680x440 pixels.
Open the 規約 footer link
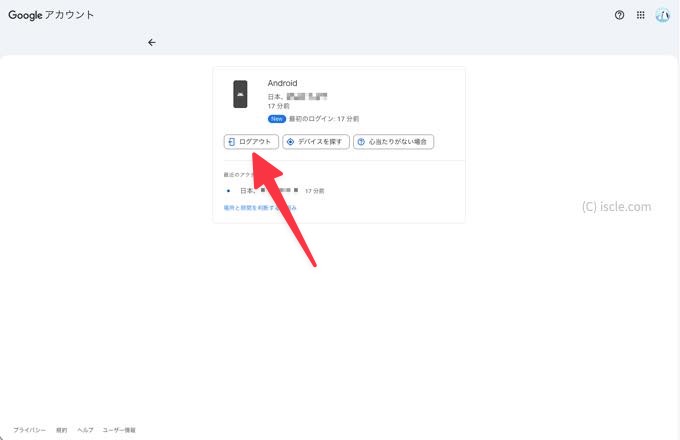click(62, 430)
